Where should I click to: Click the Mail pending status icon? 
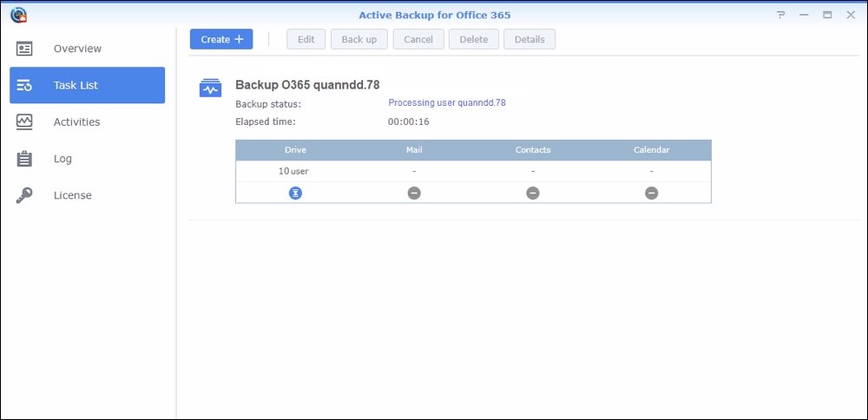click(414, 193)
